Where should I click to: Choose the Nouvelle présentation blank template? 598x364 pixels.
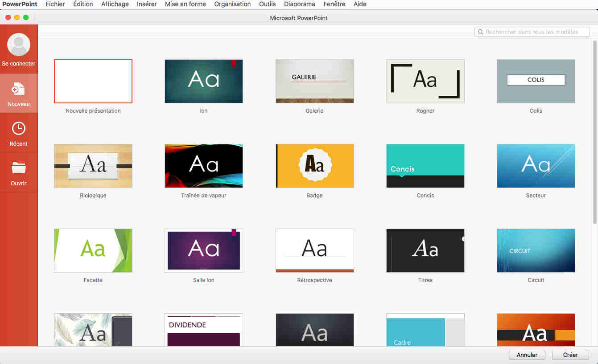[93, 81]
